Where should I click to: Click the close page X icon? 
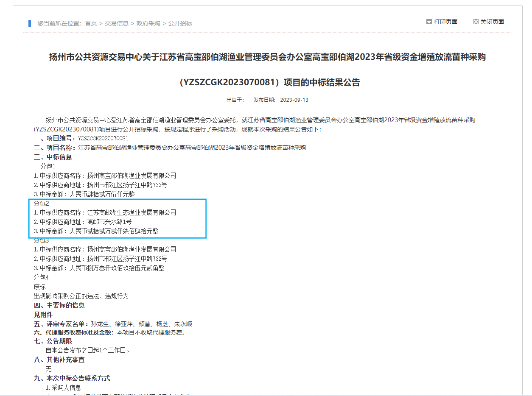[476, 22]
